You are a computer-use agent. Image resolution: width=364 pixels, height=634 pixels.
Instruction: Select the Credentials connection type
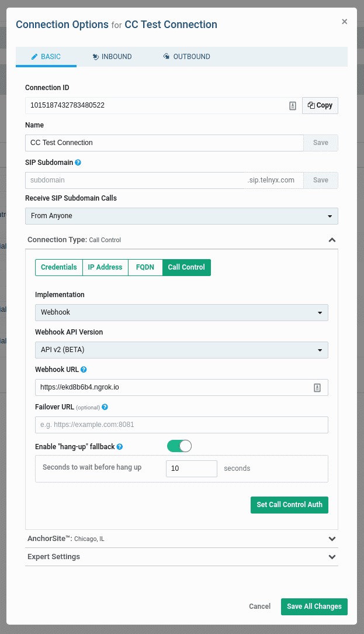58,267
